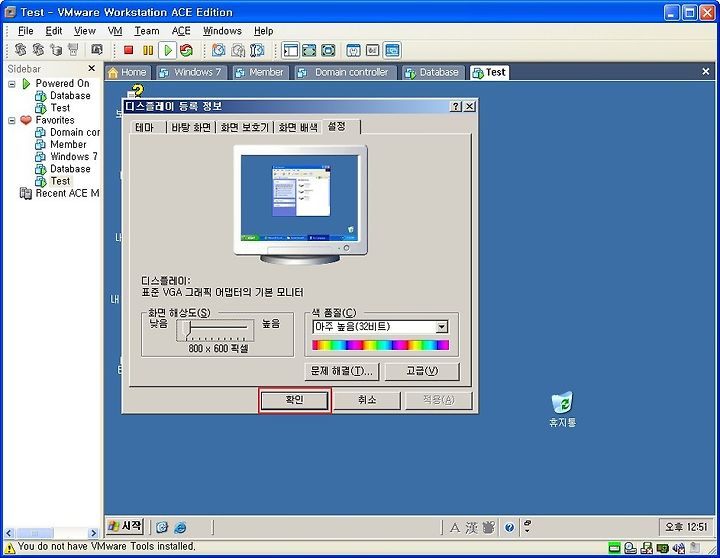The image size is (720, 558).
Task: Open the color quality 32-bit dropdown
Action: [x=441, y=327]
